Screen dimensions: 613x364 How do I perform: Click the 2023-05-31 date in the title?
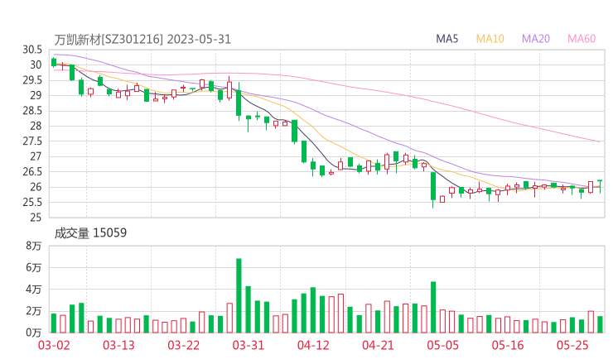pyautogui.click(x=196, y=39)
